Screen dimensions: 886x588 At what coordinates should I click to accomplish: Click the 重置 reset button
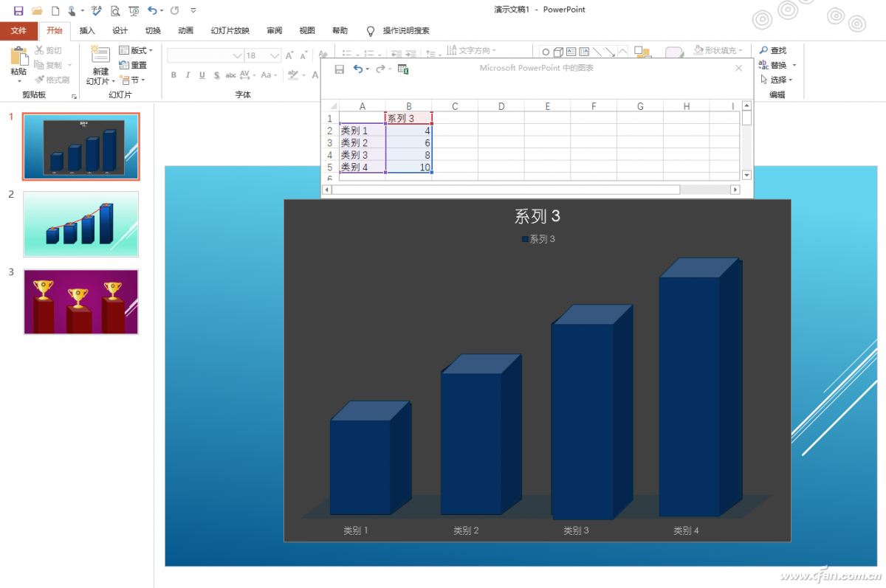point(133,65)
